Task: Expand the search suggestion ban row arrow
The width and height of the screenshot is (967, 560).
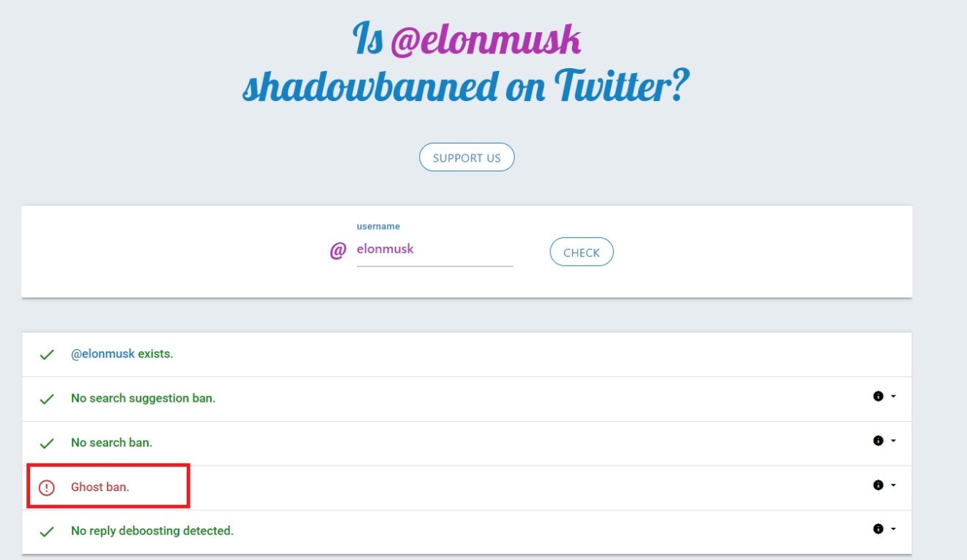Action: (x=893, y=397)
